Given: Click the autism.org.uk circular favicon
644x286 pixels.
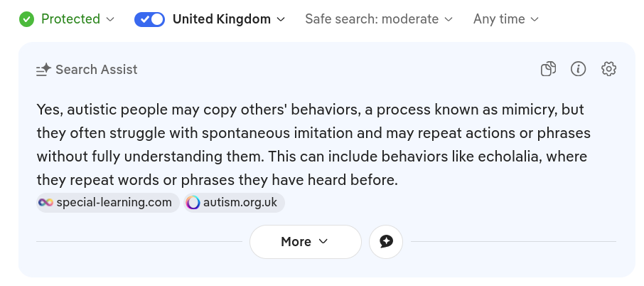Looking at the screenshot, I should (x=193, y=203).
